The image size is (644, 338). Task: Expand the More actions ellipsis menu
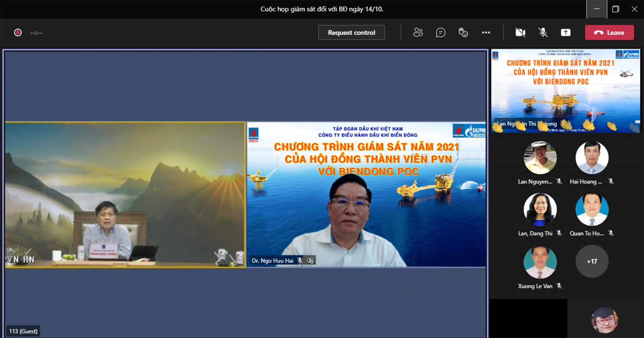tap(486, 33)
